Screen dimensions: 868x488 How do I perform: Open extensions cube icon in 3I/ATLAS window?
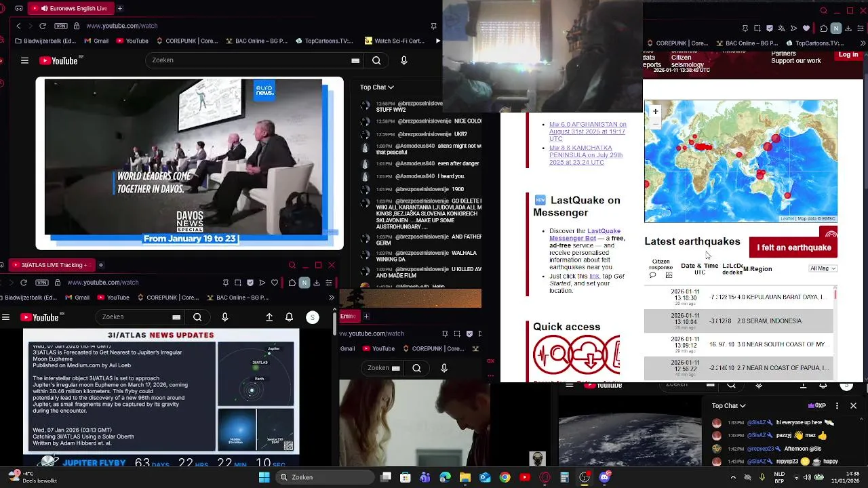pos(292,283)
